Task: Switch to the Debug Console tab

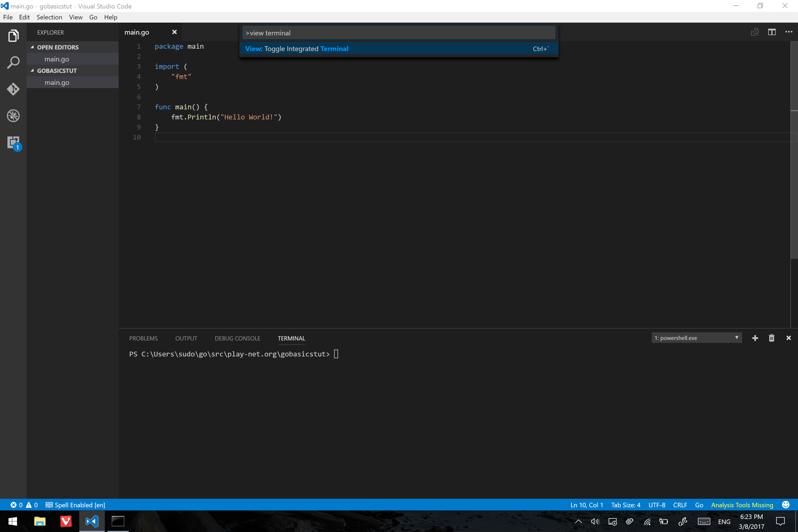Action: click(237, 338)
